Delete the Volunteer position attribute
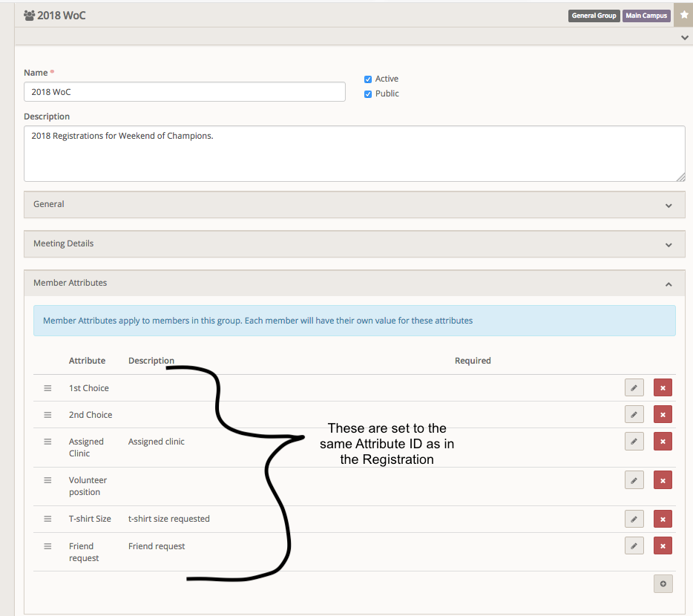693x616 pixels. [x=663, y=480]
